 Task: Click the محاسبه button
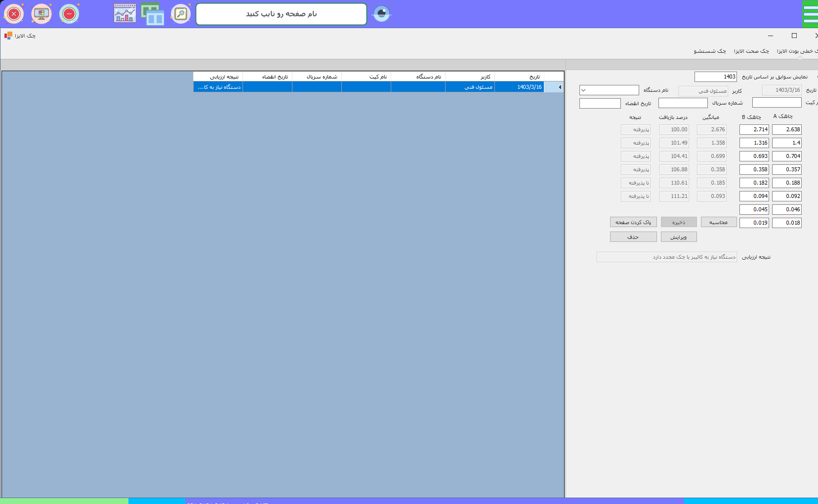(x=718, y=223)
